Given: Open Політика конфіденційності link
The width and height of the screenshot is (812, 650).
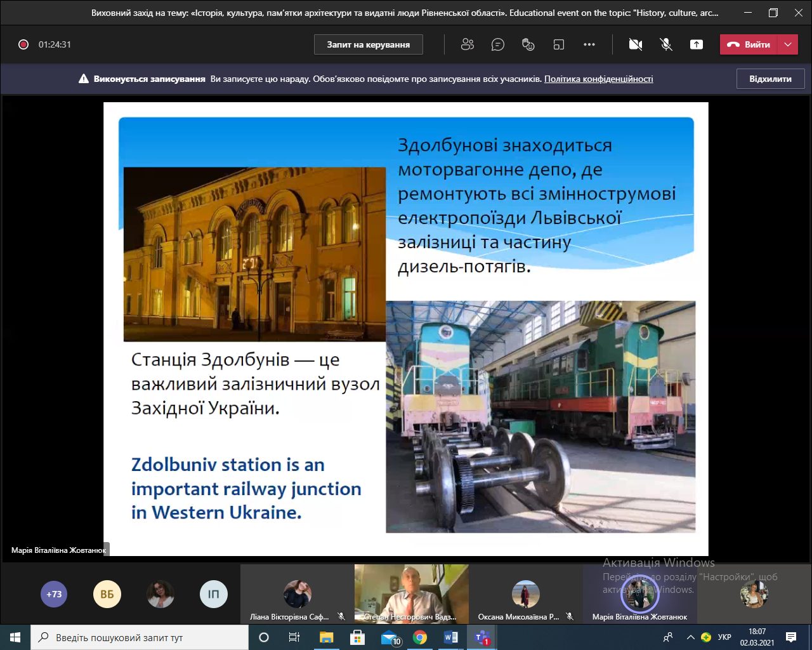Looking at the screenshot, I should [598, 79].
